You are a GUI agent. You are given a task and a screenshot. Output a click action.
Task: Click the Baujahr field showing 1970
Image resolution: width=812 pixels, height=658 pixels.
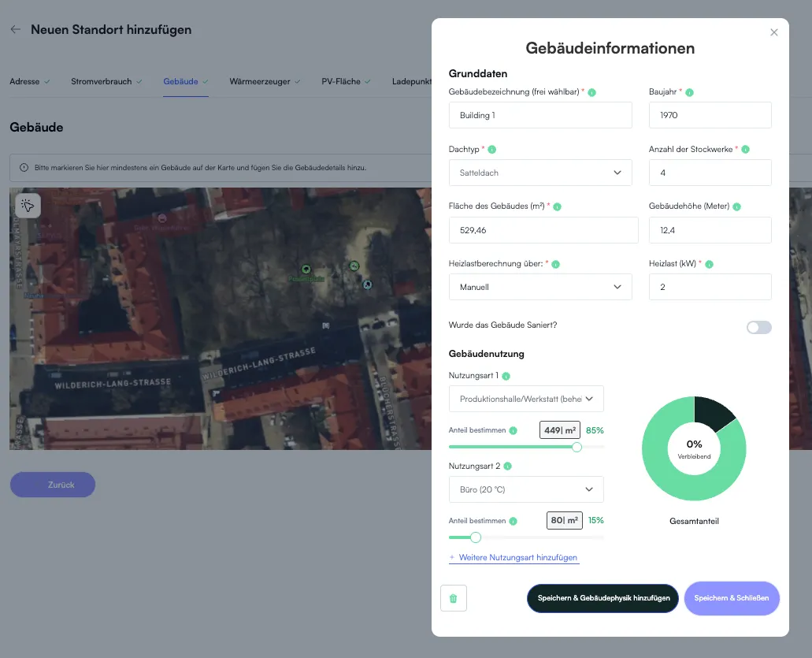710,115
